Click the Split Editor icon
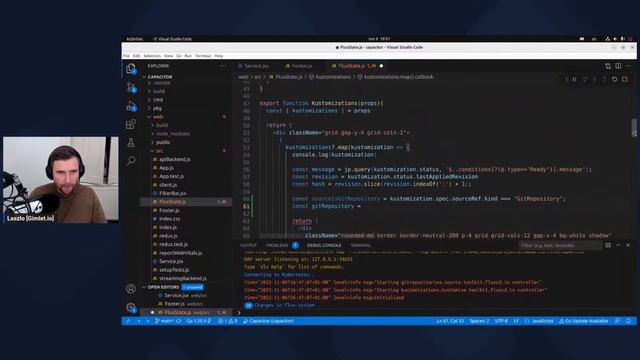The width and height of the screenshot is (640, 360). [x=618, y=66]
